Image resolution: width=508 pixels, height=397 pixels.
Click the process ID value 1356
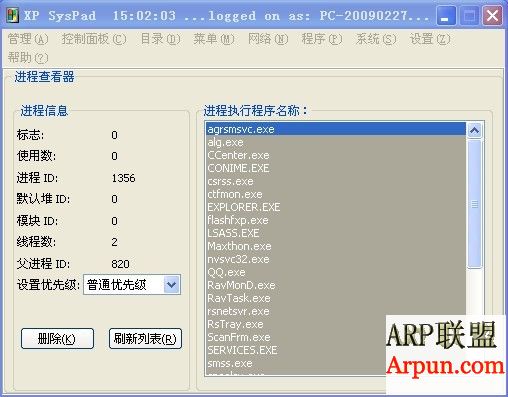coord(123,178)
